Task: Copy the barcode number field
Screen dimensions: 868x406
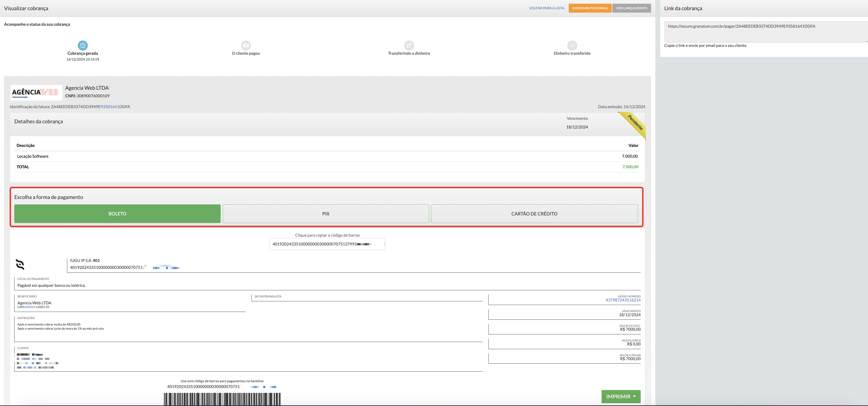Action: click(x=327, y=244)
